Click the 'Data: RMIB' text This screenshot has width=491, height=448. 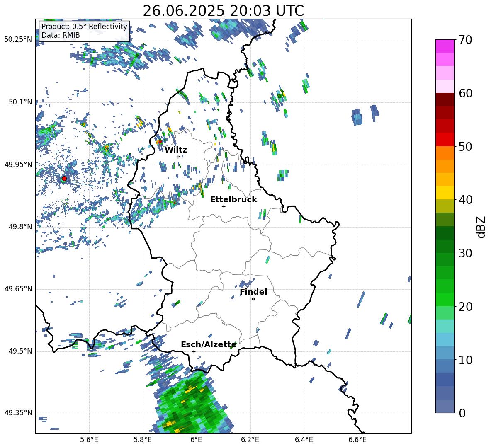pyautogui.click(x=61, y=35)
